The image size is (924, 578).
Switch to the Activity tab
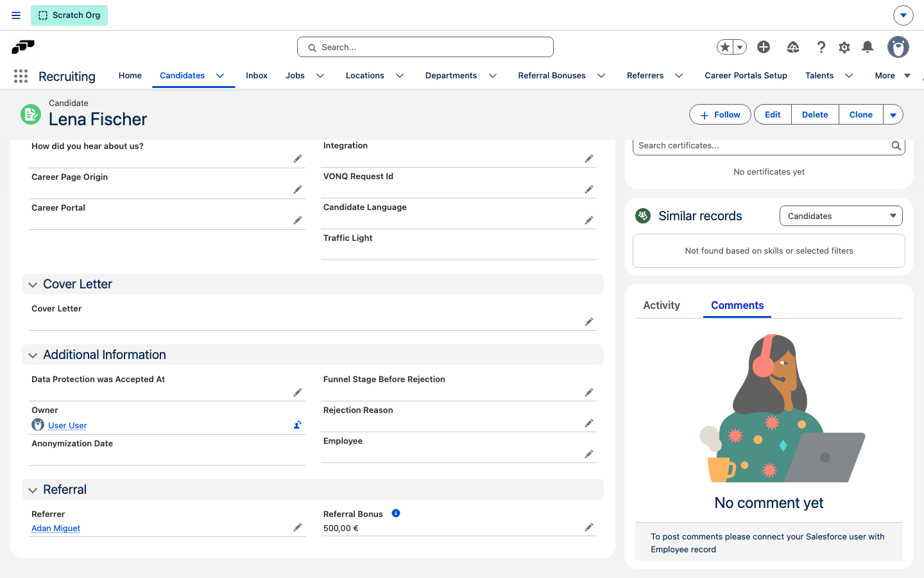[662, 305]
